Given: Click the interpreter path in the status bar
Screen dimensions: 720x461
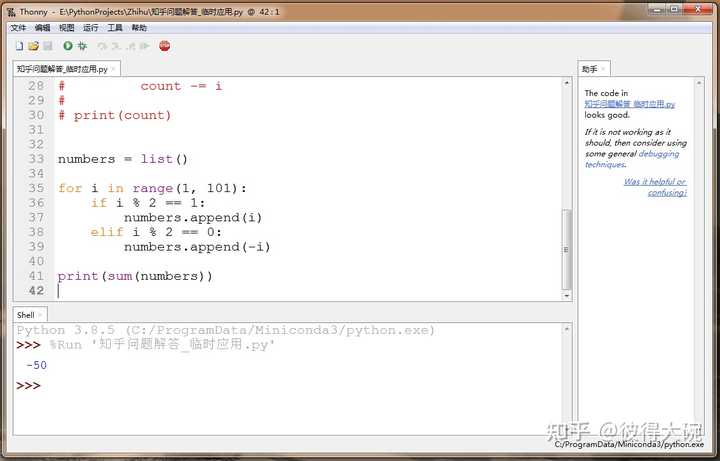Looking at the screenshot, I should click(x=629, y=444).
